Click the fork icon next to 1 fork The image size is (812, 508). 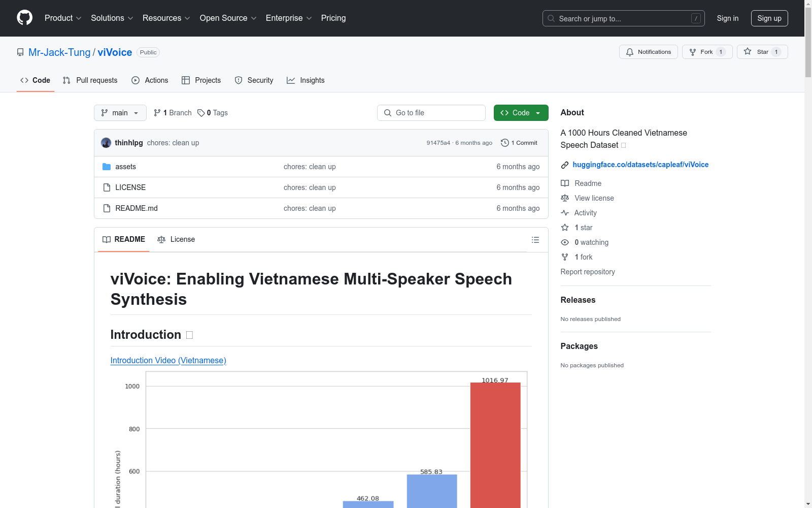tap(565, 257)
